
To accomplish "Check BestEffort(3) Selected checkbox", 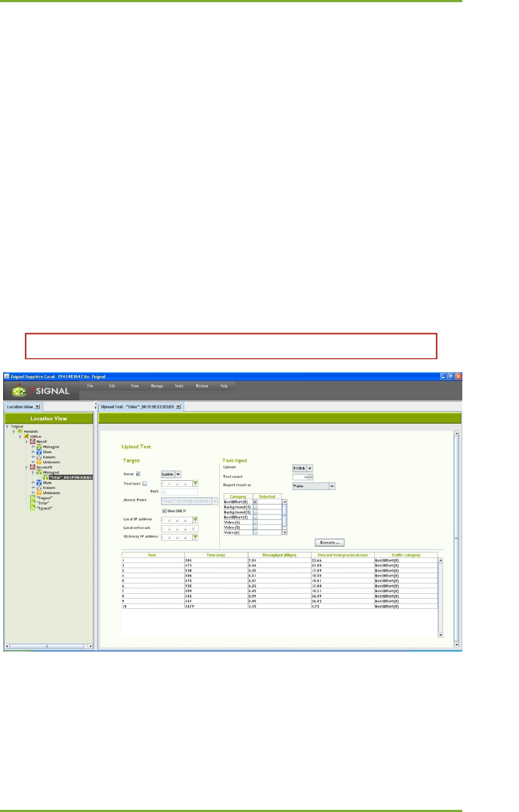I will pyautogui.click(x=255, y=517).
